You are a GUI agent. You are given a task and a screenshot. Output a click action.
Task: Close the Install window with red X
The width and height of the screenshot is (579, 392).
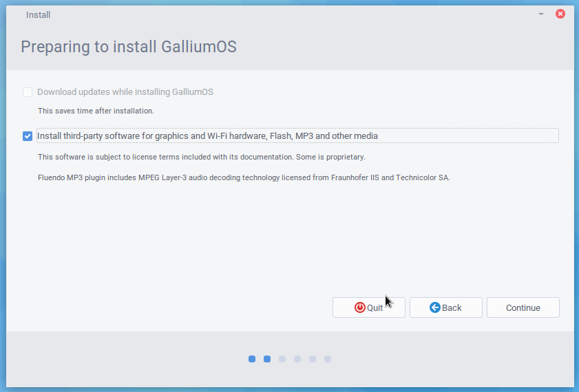[x=560, y=14]
